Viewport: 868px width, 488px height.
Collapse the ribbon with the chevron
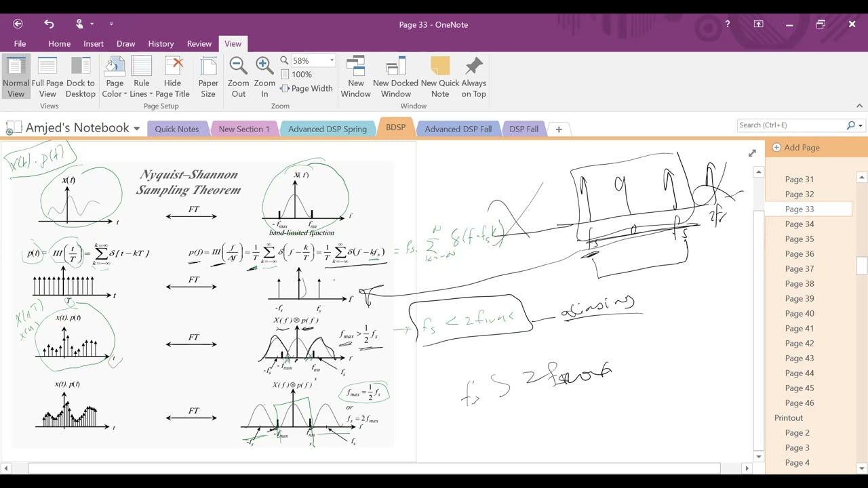[859, 106]
